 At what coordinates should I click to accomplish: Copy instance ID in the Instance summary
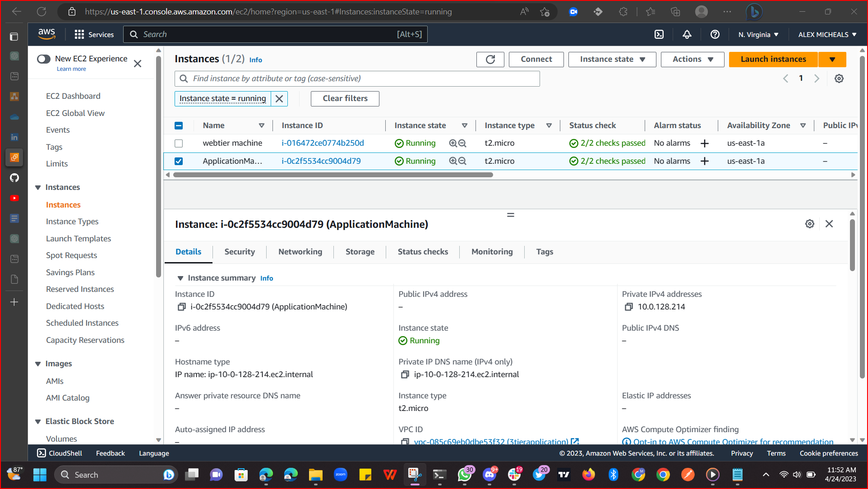click(181, 307)
